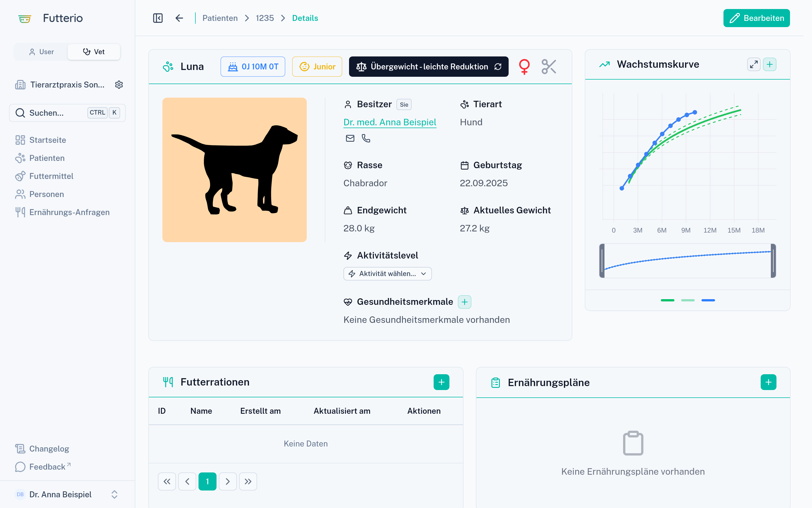Toggle the light green chart legend series
Image resolution: width=812 pixels, height=508 pixels.
pos(688,300)
